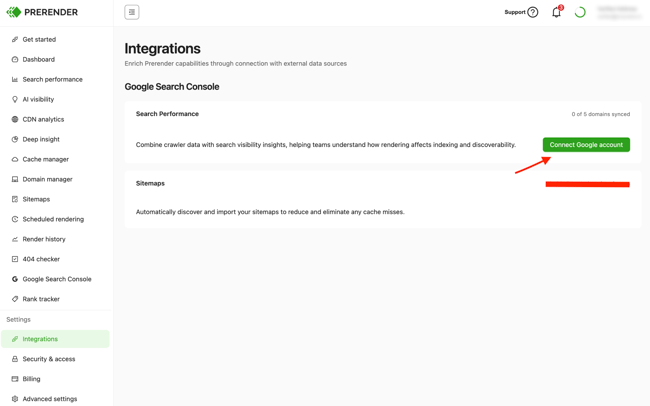Click the Advanced settings gear icon
Screen dimensions: 650x406
(x=15, y=399)
